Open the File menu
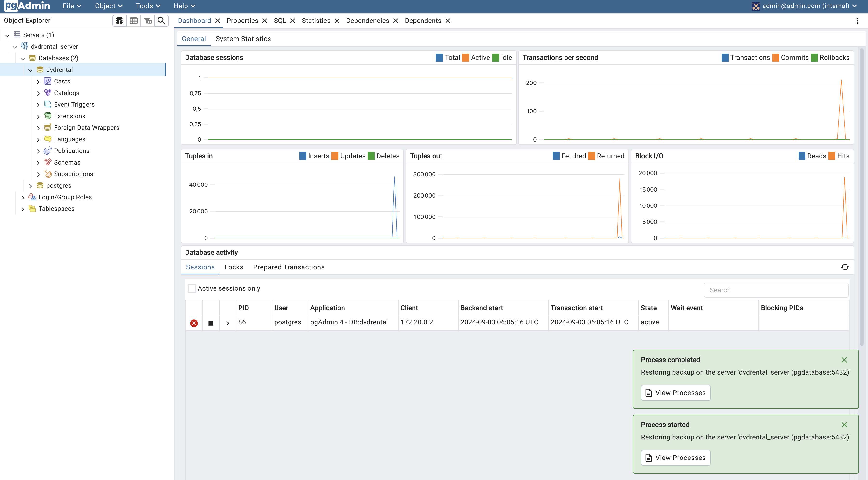868x480 pixels. click(71, 6)
